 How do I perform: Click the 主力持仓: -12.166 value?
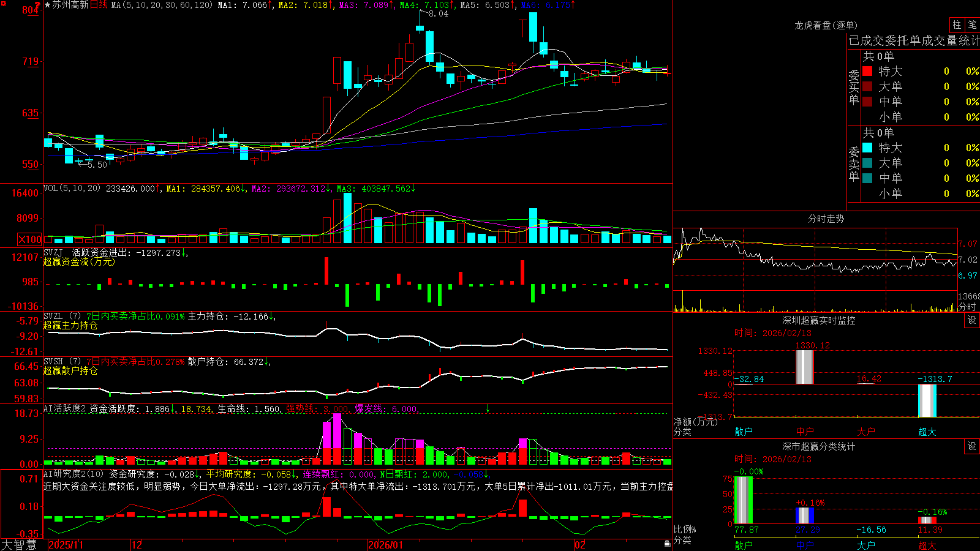228,317
